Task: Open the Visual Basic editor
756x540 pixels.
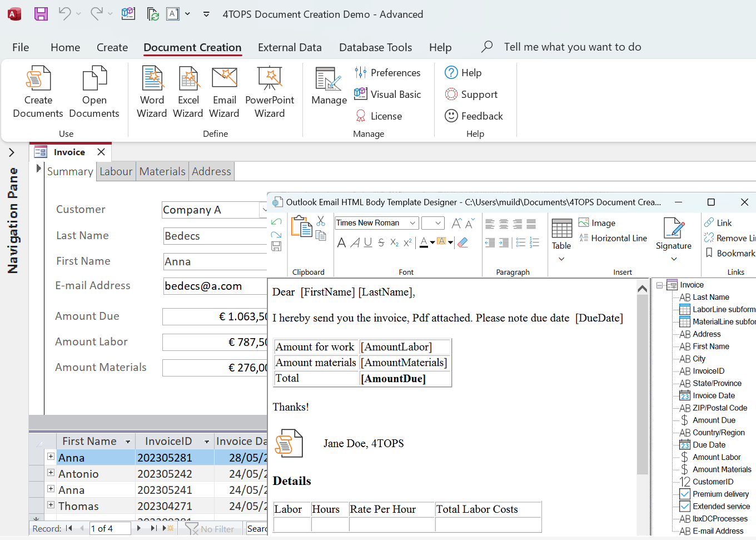Action: (x=387, y=95)
